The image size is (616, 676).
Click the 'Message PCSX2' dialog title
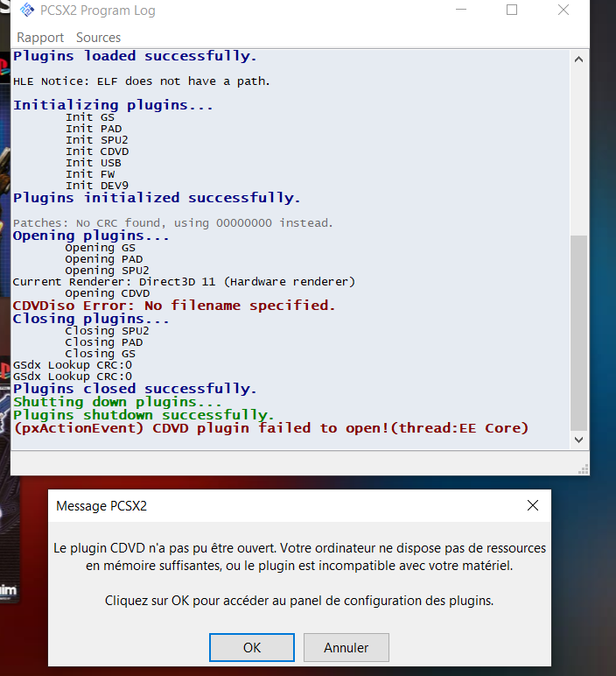101,506
